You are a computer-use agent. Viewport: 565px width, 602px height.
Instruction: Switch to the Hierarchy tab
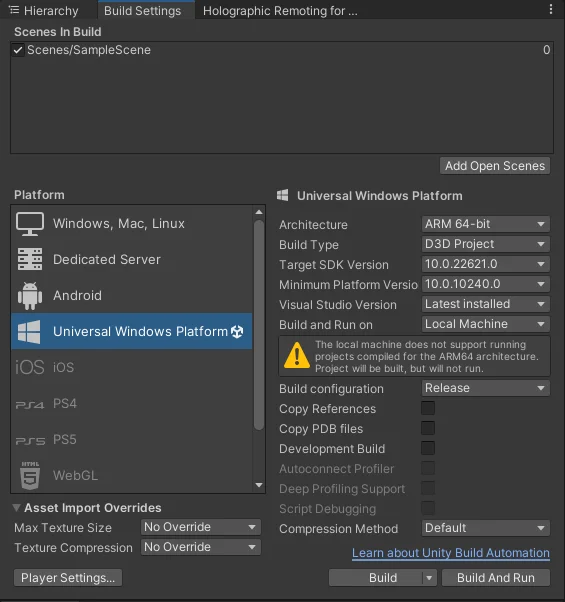pyautogui.click(x=44, y=10)
